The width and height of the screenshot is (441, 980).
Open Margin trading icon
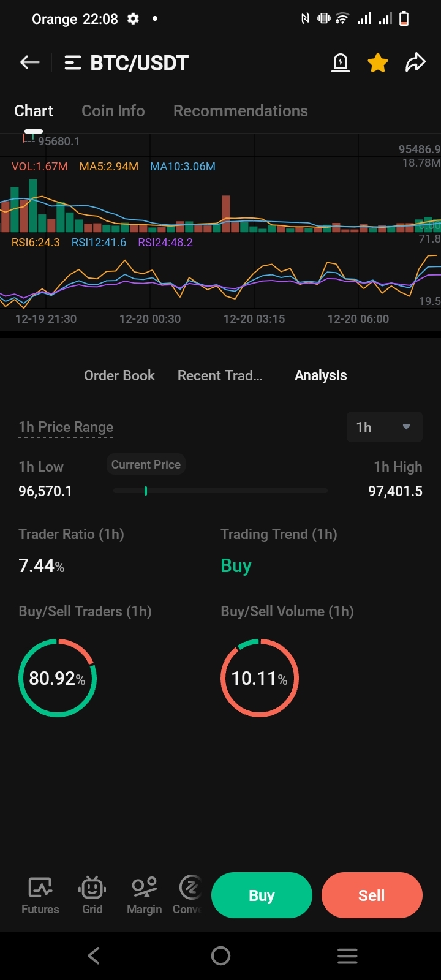coord(145,895)
